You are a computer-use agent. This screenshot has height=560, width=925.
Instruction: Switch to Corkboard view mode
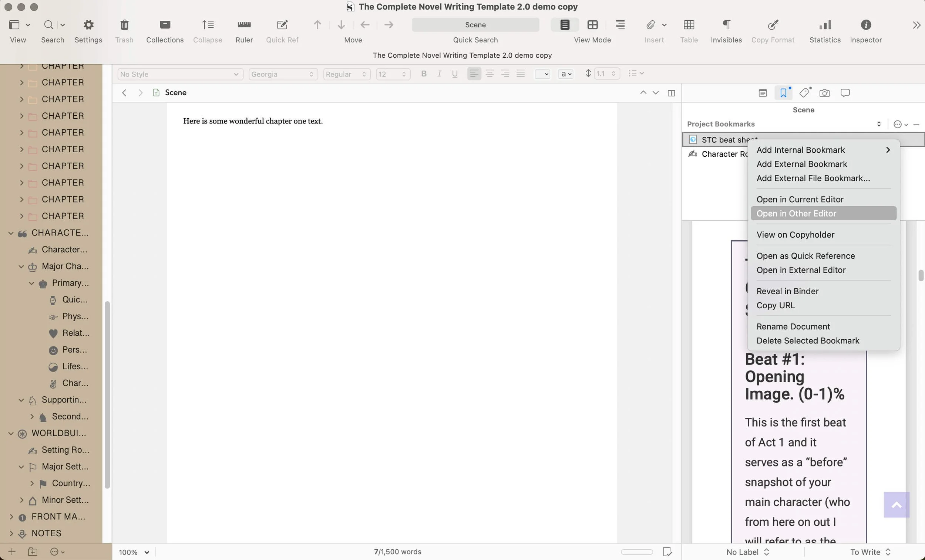coord(592,25)
